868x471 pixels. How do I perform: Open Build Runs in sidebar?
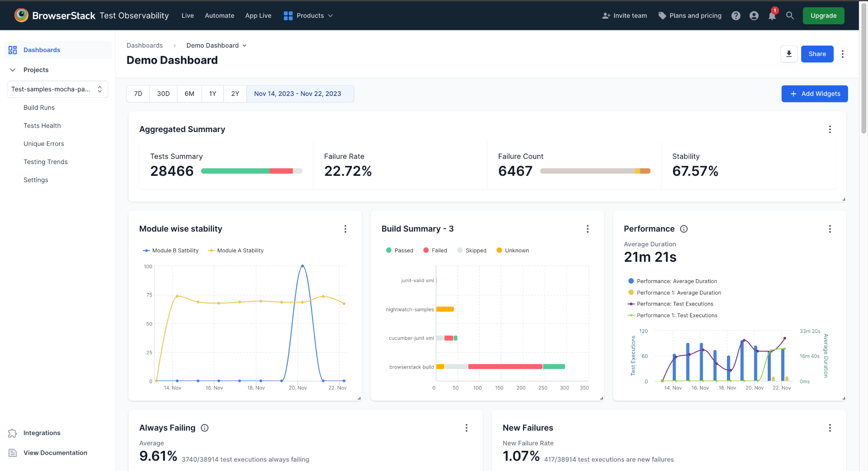tap(39, 108)
